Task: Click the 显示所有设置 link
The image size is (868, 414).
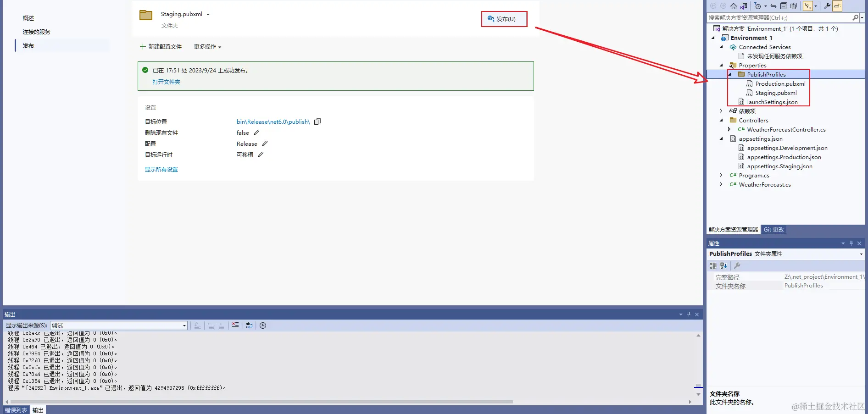Action: pyautogui.click(x=161, y=170)
